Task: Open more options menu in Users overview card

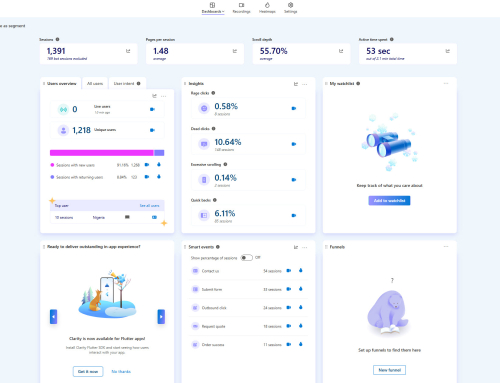Action: pyautogui.click(x=163, y=96)
